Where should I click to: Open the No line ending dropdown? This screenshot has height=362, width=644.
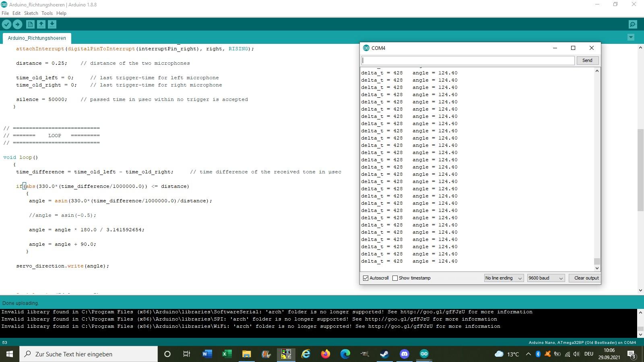pos(504,278)
